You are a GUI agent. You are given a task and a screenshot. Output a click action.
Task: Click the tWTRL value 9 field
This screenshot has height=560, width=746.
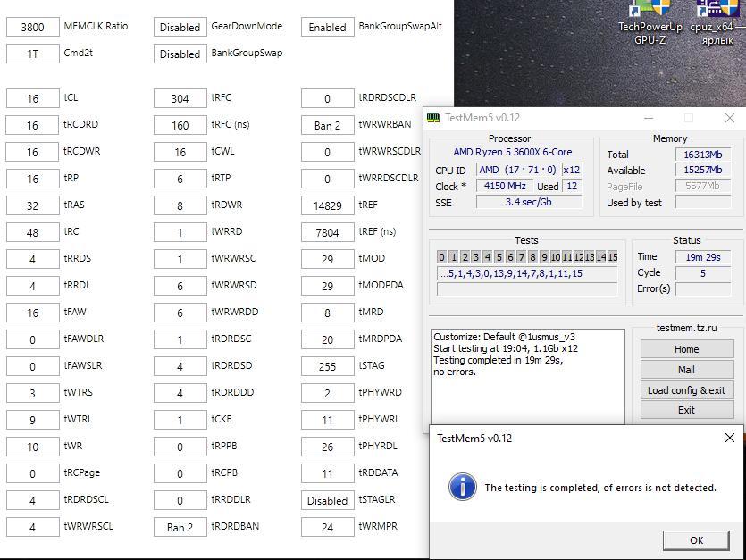point(33,420)
